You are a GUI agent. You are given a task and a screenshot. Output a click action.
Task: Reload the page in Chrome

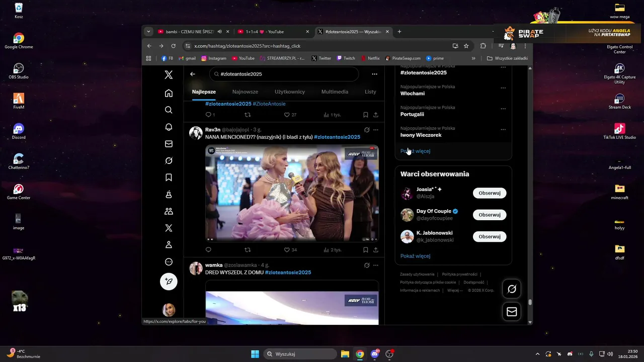174,46
